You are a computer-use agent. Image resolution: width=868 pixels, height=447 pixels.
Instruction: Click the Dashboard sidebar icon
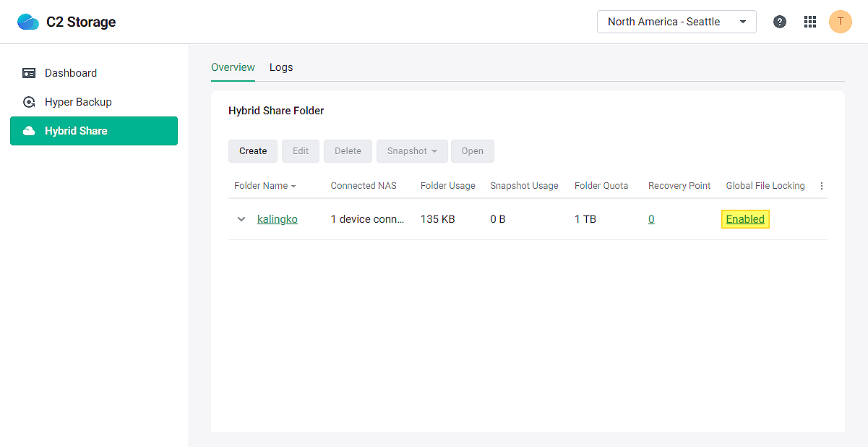tap(29, 73)
